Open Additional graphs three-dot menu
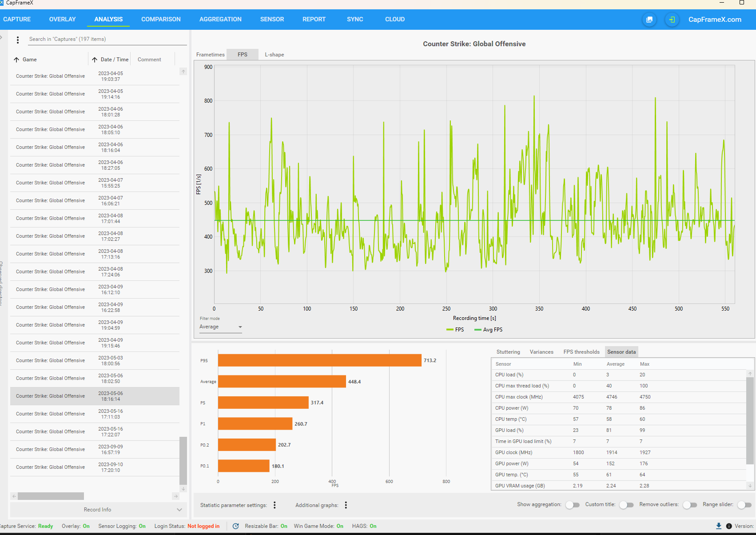Image resolution: width=756 pixels, height=535 pixels. [346, 505]
